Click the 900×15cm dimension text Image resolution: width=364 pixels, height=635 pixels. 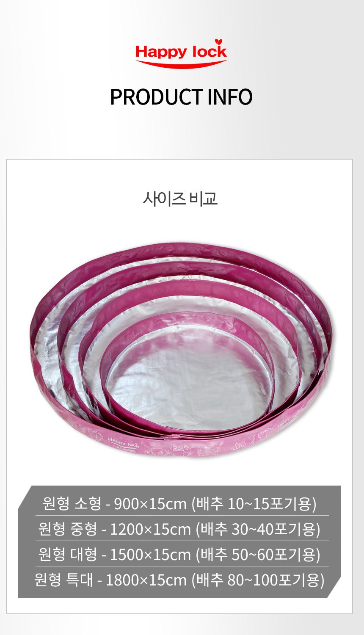coord(150,504)
